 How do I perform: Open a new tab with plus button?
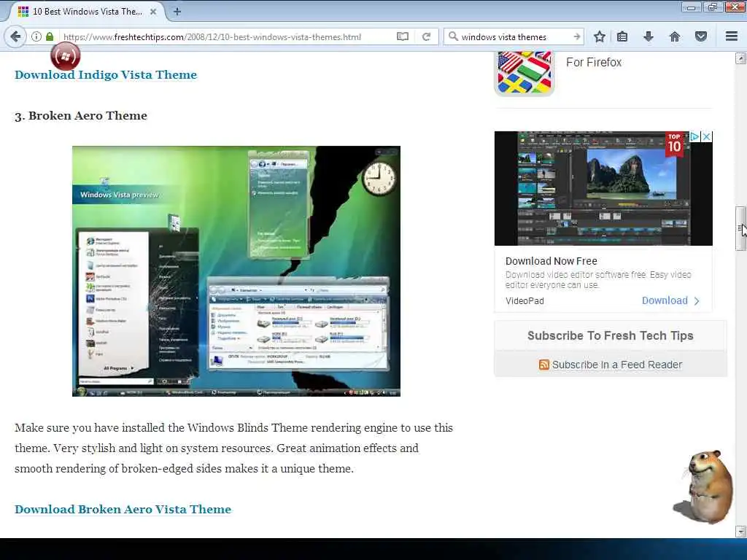pyautogui.click(x=177, y=12)
